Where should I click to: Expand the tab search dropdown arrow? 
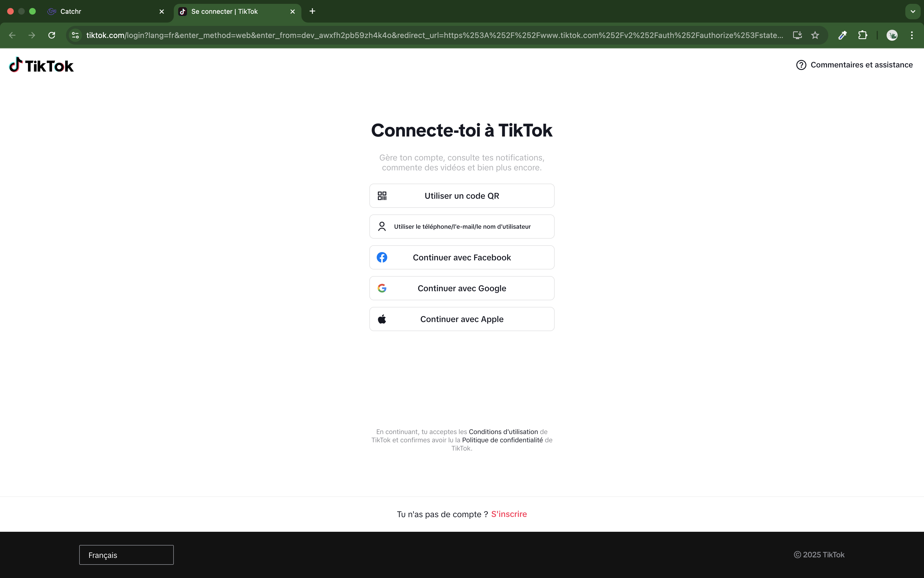coord(913,12)
